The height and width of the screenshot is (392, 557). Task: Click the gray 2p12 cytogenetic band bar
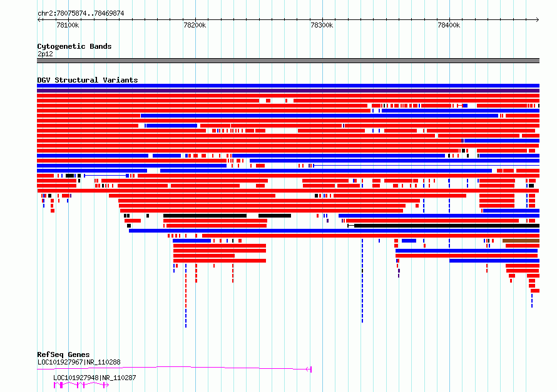[x=288, y=61]
